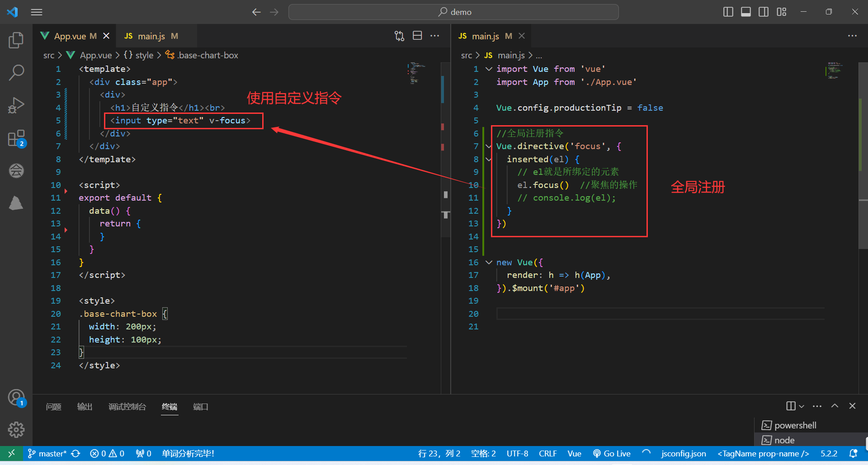Split the left editor with split icon
Viewport: 868px width, 465px height.
click(x=417, y=36)
